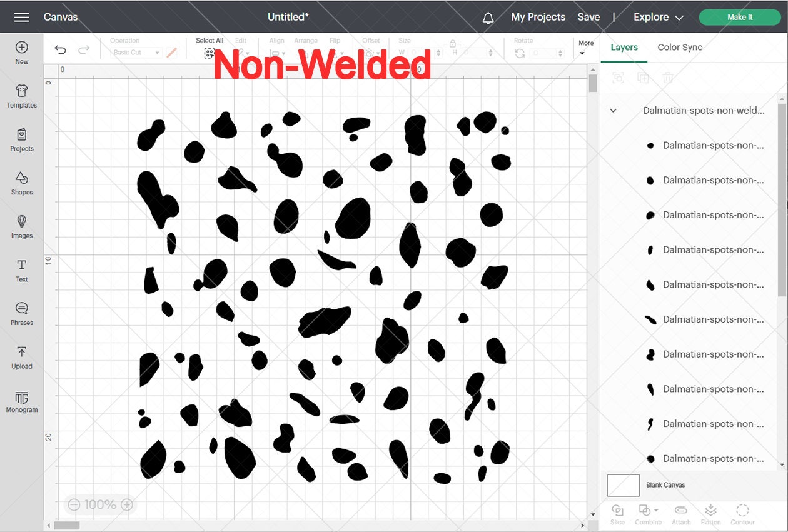
Task: Click the Make It button
Action: pos(740,17)
